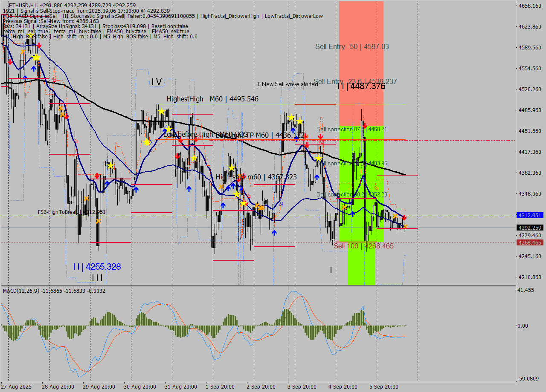Select the Sell Entry -50 | 4597.03 label
Viewport: 546px width, 392px height.
[x=352, y=46]
